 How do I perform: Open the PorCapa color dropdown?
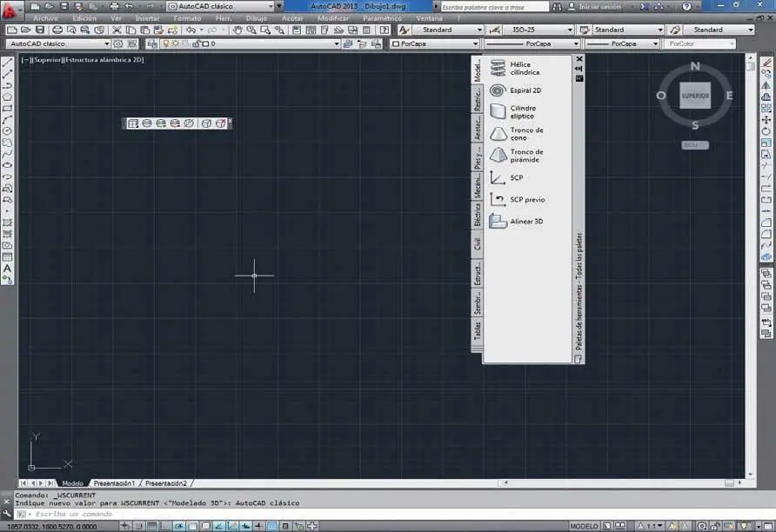(434, 43)
